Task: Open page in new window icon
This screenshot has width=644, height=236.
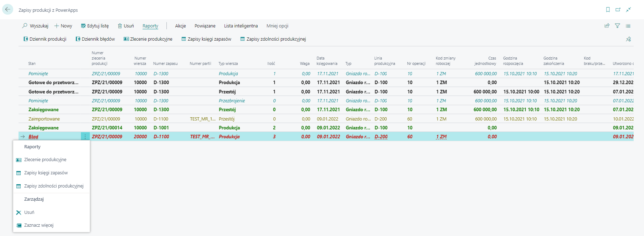Action: coord(618,10)
